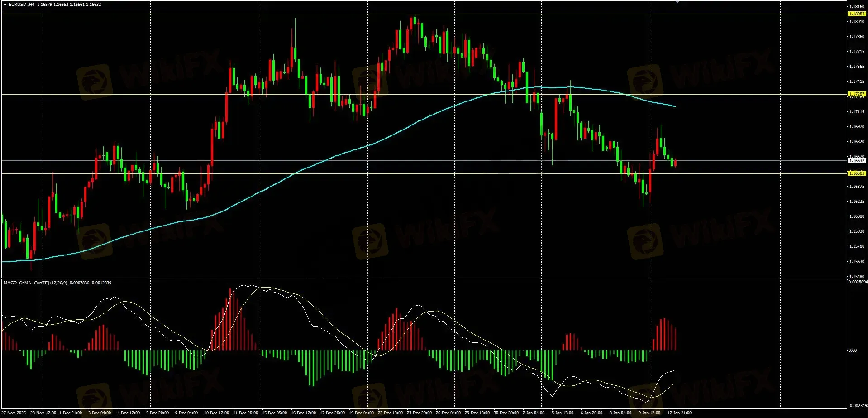Viewport: 868px width, 418px height.
Task: Click the 1.17415 value on the price scale
Action: click(x=857, y=82)
